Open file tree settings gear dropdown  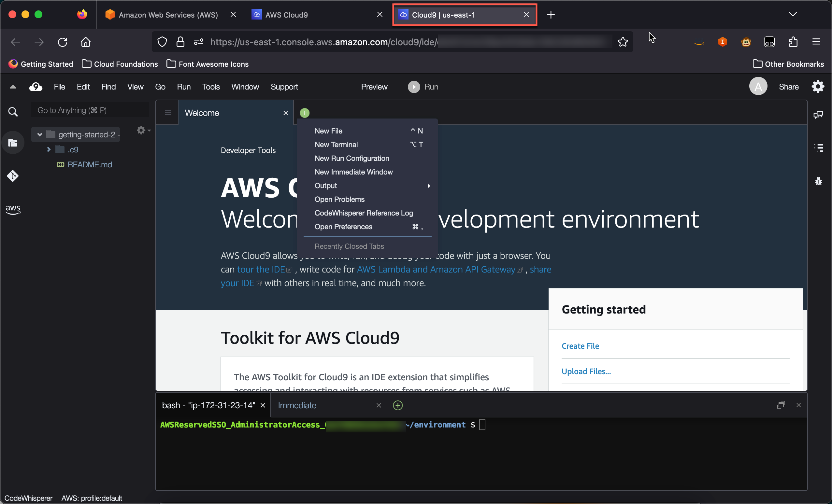[x=144, y=130]
